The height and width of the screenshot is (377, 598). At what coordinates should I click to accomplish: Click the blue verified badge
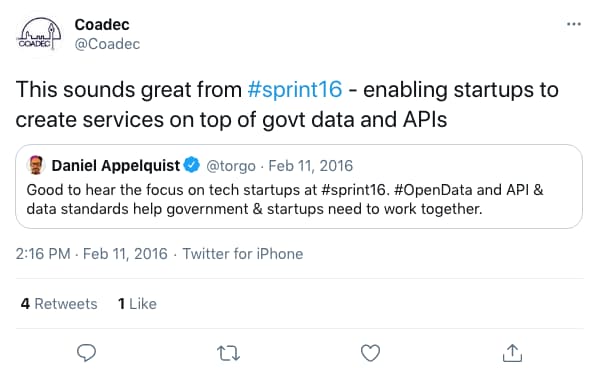coord(191,165)
